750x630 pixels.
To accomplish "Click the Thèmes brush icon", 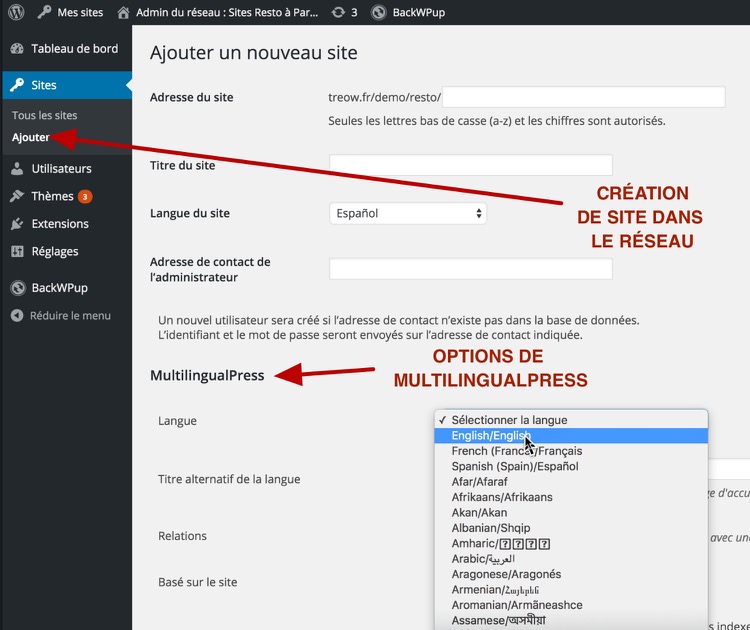I will (17, 196).
